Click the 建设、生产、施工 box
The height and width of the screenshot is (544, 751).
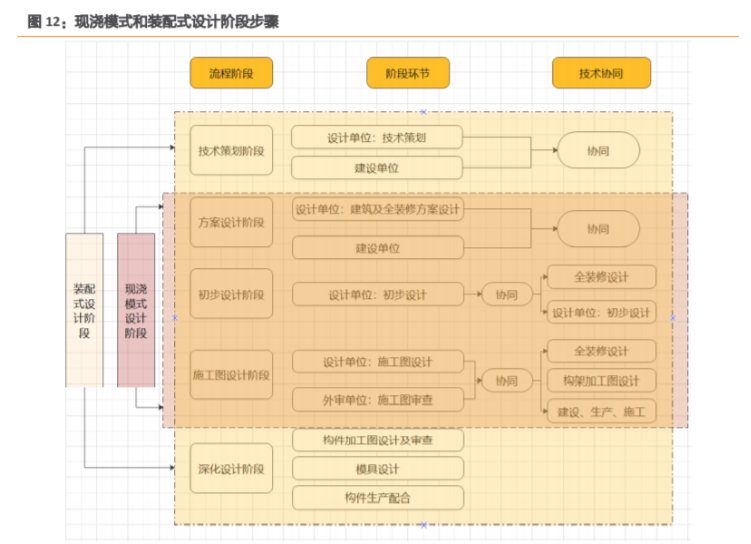click(x=601, y=411)
